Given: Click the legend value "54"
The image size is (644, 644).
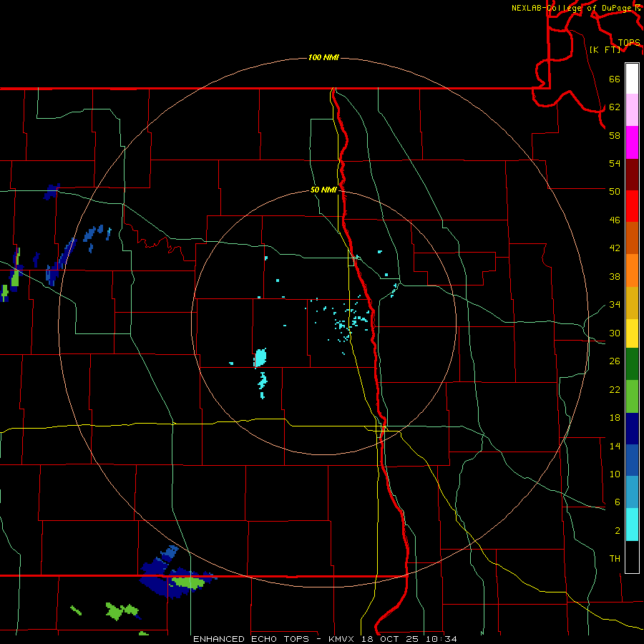Looking at the screenshot, I should (x=615, y=163).
